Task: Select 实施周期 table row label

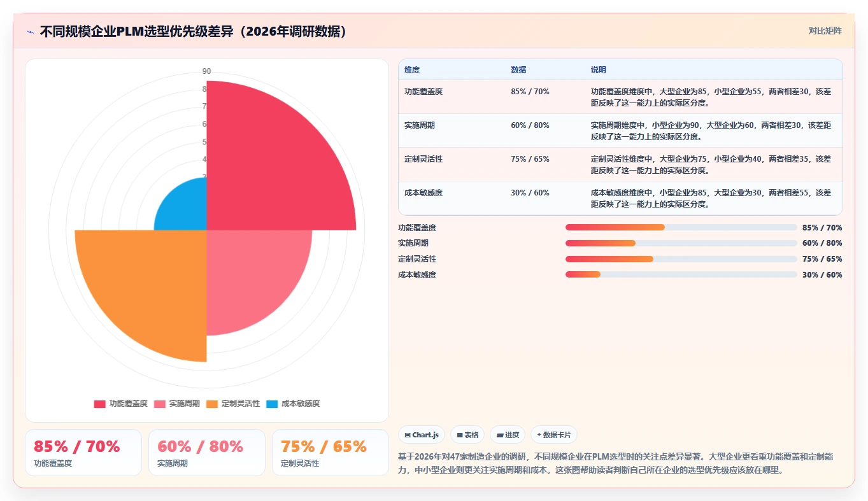Action: tap(420, 125)
